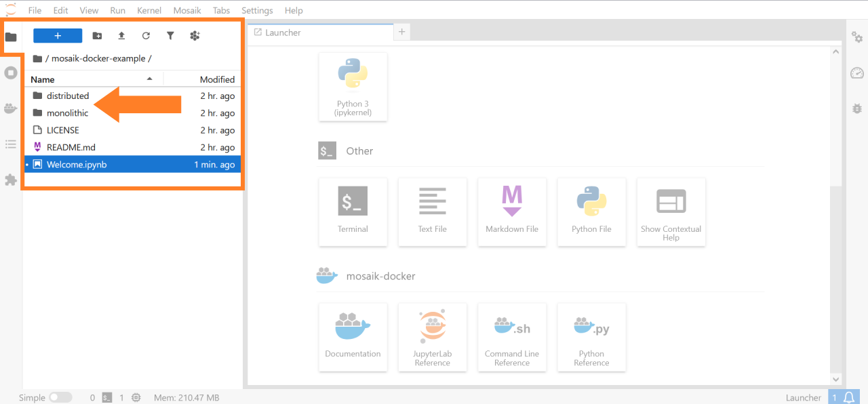Viewport: 868px width, 404px height.
Task: Select the monolithic folder
Action: [133, 113]
